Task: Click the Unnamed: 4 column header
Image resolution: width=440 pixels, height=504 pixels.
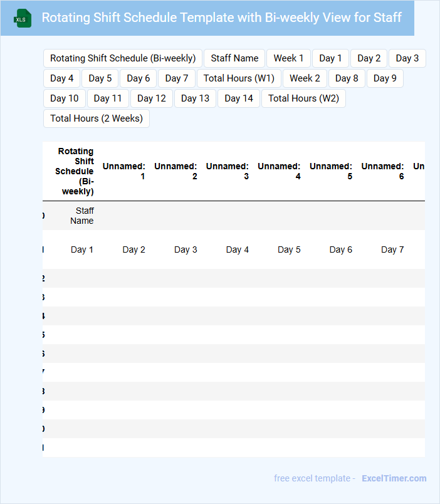Action: click(279, 171)
